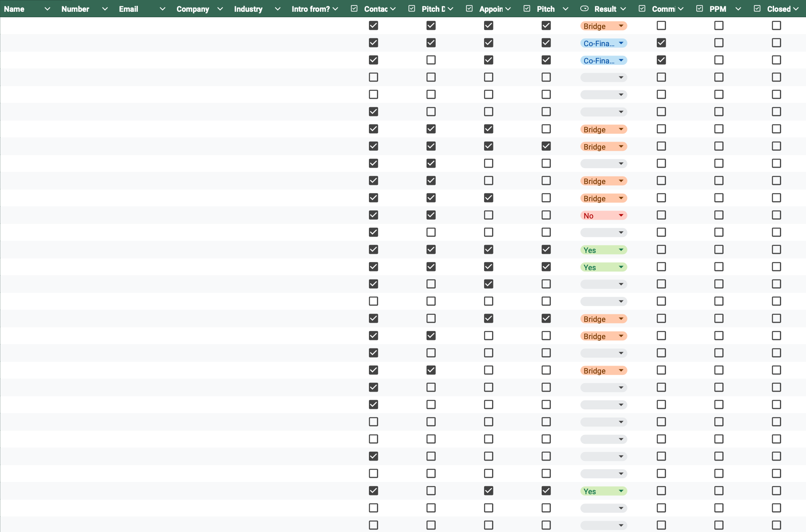Select the Result column header label
Screen dimensions: 806x532
606,9
